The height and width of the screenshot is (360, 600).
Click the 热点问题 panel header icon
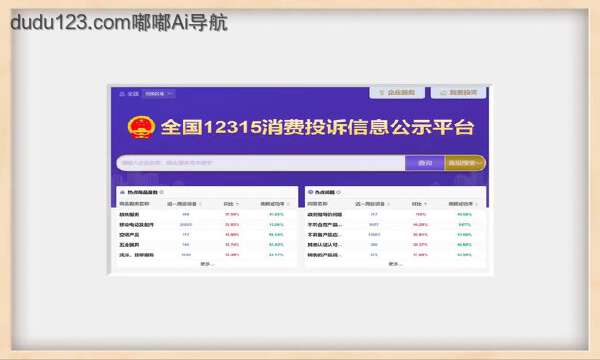tap(311, 192)
